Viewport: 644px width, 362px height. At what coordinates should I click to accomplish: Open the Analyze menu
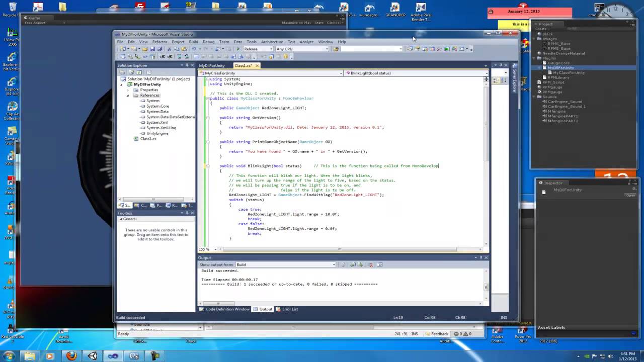[306, 42]
